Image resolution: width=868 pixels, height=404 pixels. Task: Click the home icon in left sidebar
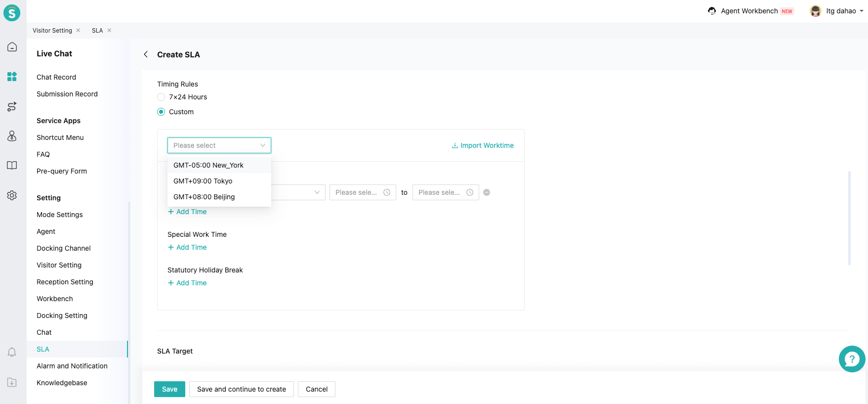click(12, 47)
